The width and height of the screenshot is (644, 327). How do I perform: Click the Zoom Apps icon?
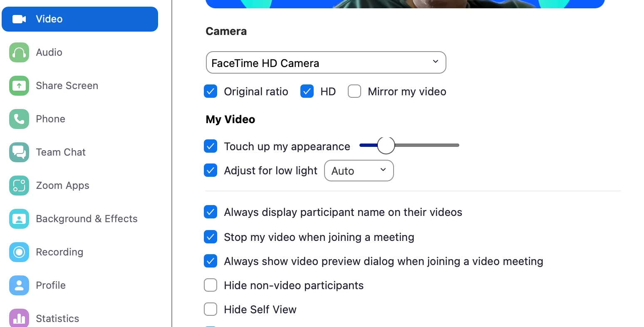pyautogui.click(x=19, y=186)
